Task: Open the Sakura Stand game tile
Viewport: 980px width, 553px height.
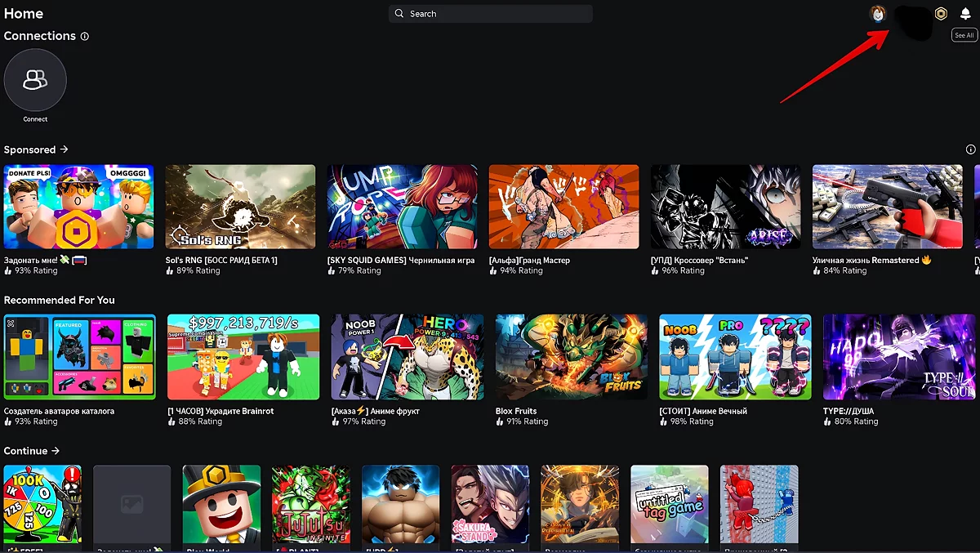Action: (490, 504)
